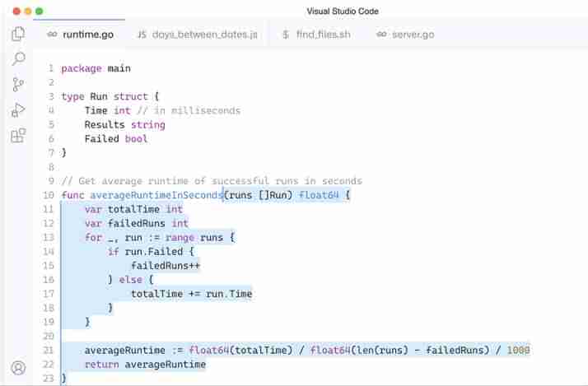This screenshot has width=588, height=386.
Task: Switch to the days_between_dates.js tab
Action: coord(198,35)
